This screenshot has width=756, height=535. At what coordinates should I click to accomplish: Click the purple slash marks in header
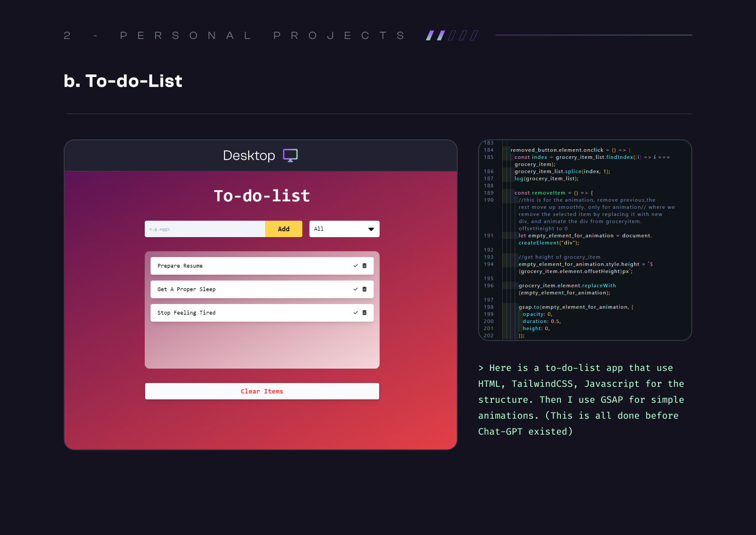451,35
